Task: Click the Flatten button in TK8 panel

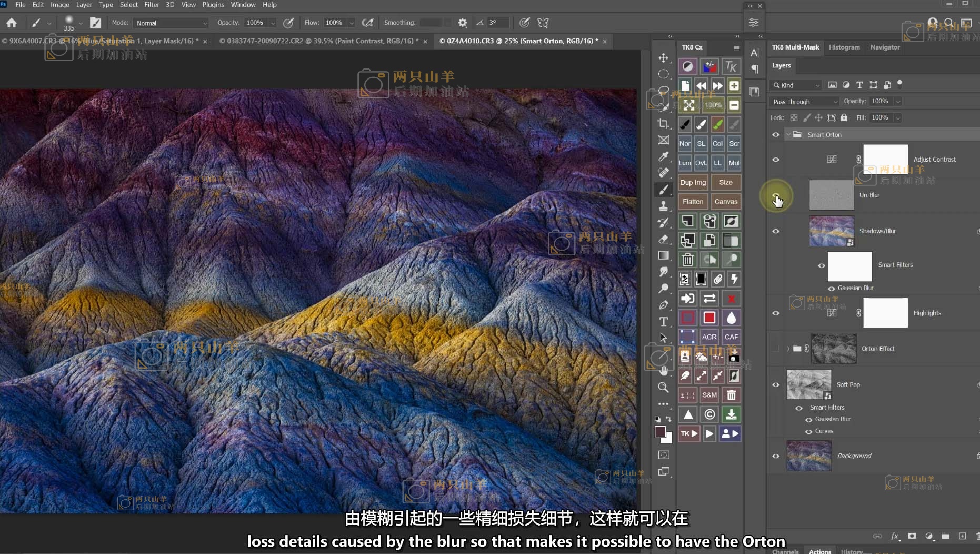Action: [x=693, y=202]
